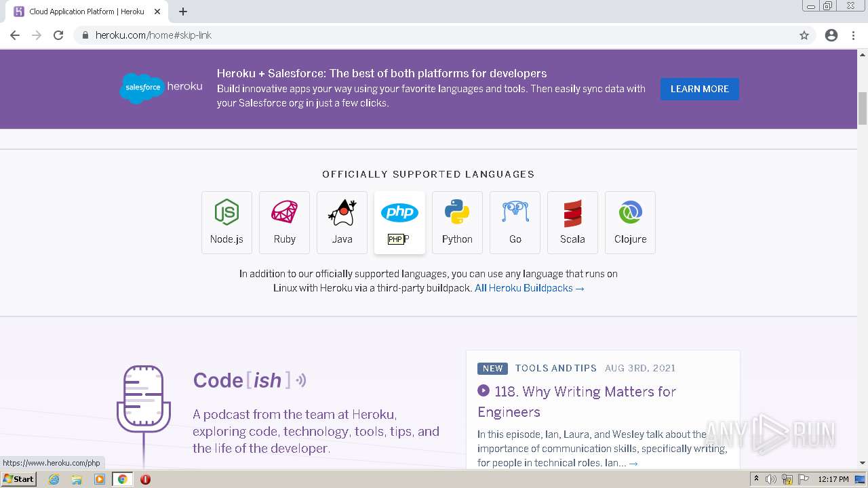Open the Windows Start menu
The height and width of the screenshot is (488, 868).
19,479
